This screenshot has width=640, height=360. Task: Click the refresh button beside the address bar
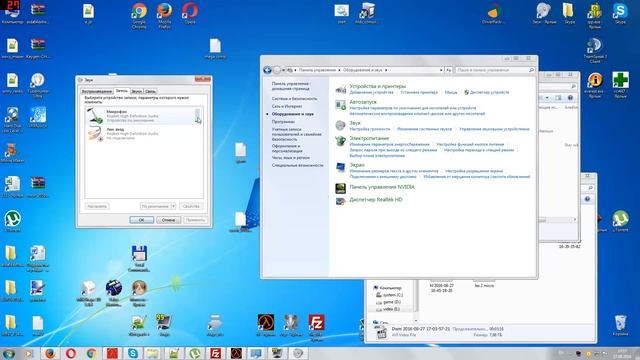pyautogui.click(x=449, y=70)
